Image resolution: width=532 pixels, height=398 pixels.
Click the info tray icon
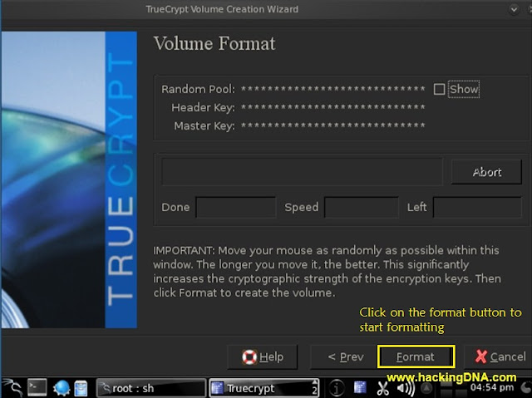coord(337,388)
